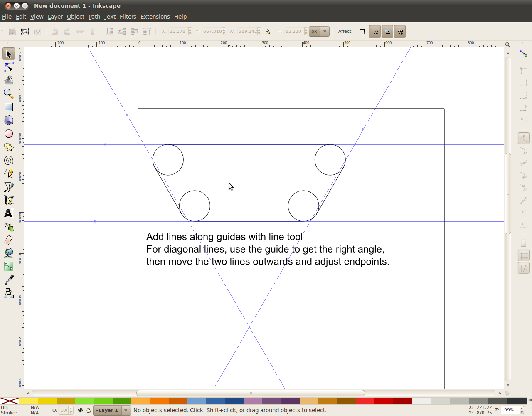532x416 pixels.
Task: Select the Zoom magnifier tool
Action: pyautogui.click(x=9, y=94)
